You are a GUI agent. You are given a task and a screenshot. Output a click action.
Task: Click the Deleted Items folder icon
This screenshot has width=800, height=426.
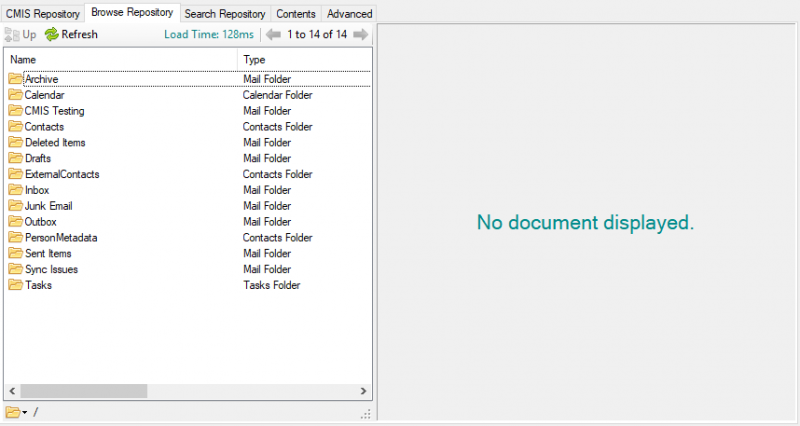coord(15,142)
